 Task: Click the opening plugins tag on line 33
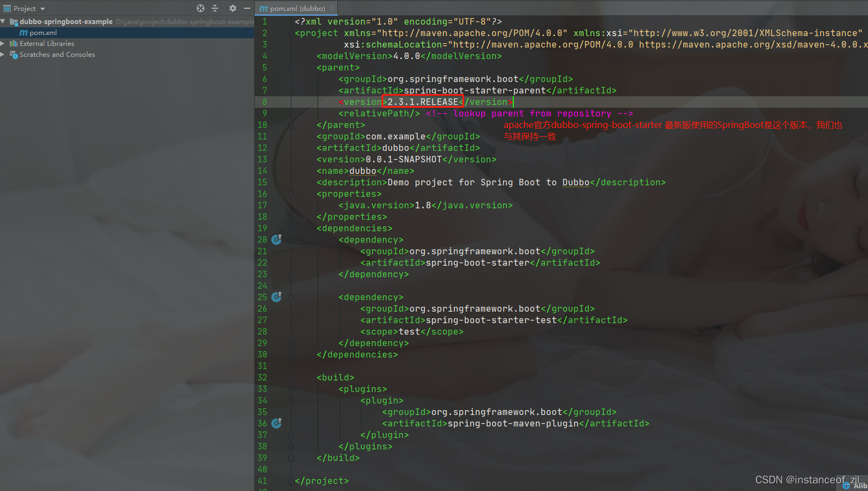click(363, 389)
